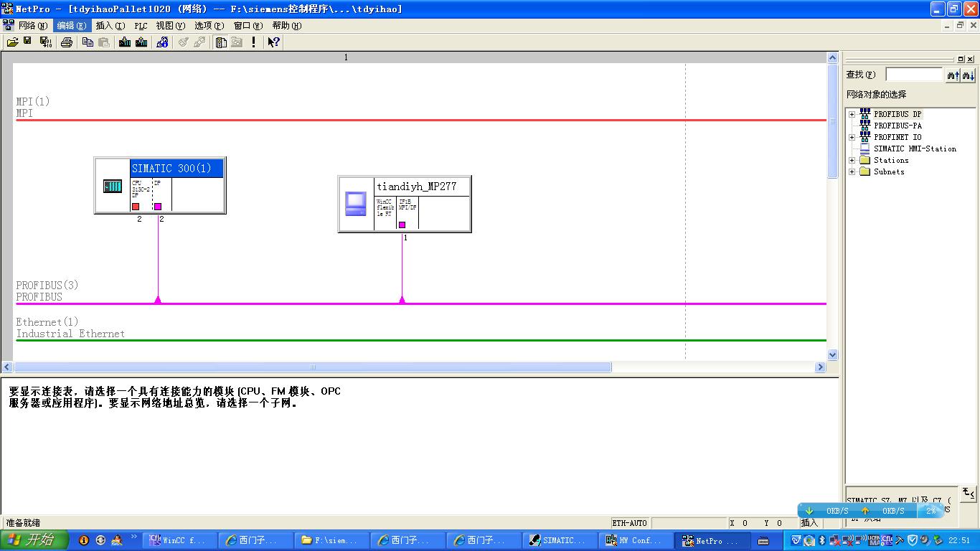Click the NetPro taskbar button
This screenshot has width=980, height=551.
[x=714, y=541]
